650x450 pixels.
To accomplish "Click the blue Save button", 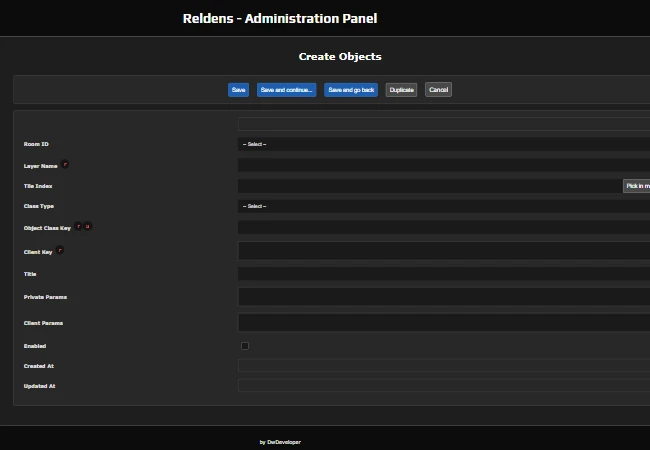I will coord(238,90).
